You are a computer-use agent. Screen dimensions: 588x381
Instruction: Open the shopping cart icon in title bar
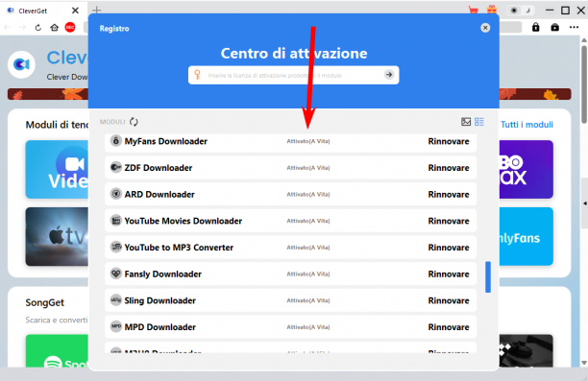(x=474, y=10)
